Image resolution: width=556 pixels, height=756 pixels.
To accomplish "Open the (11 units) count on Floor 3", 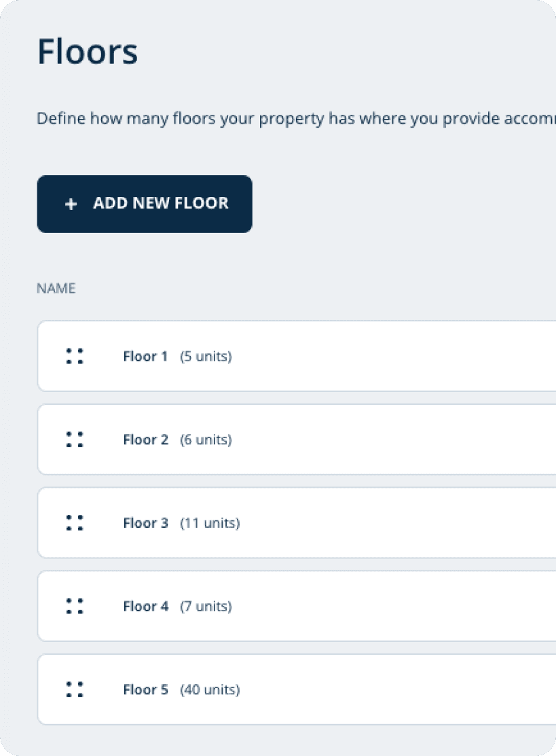I will pos(210,523).
